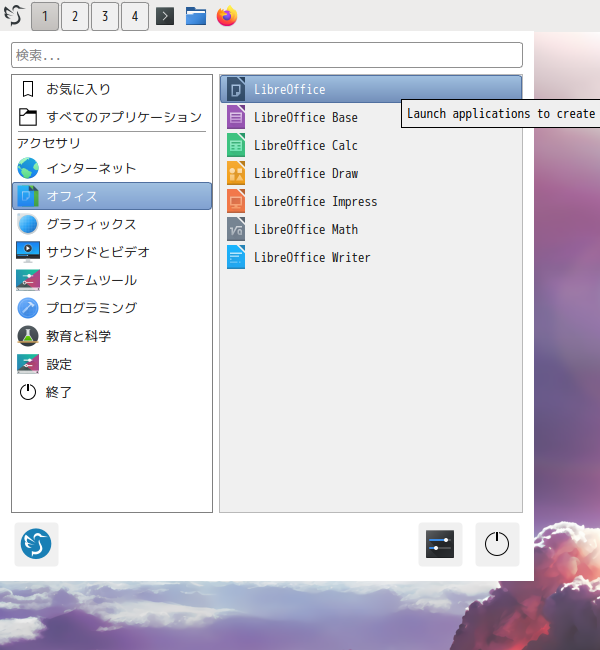Click the blue LibreOffice Writer icon

click(x=236, y=257)
